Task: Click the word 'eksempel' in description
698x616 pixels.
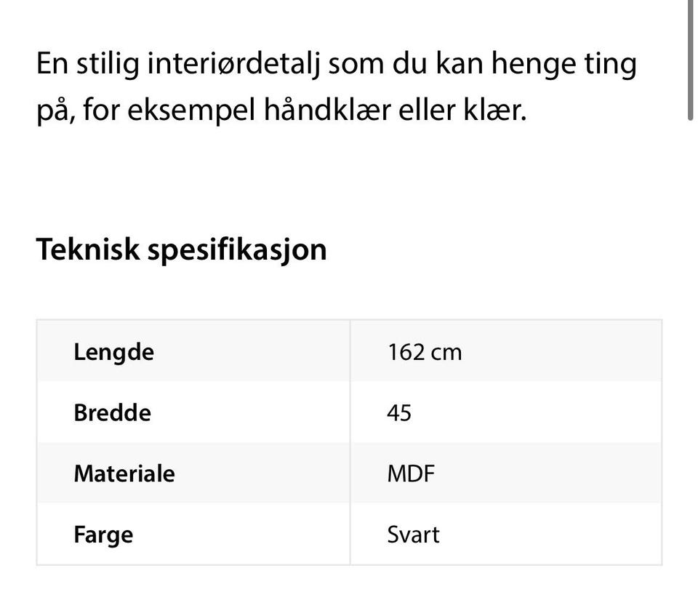Action: [191, 111]
